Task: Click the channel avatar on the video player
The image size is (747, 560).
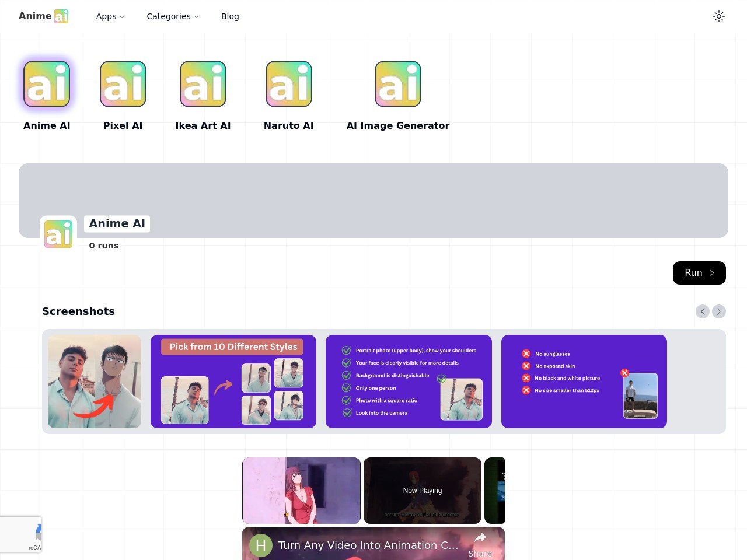Action: click(261, 545)
